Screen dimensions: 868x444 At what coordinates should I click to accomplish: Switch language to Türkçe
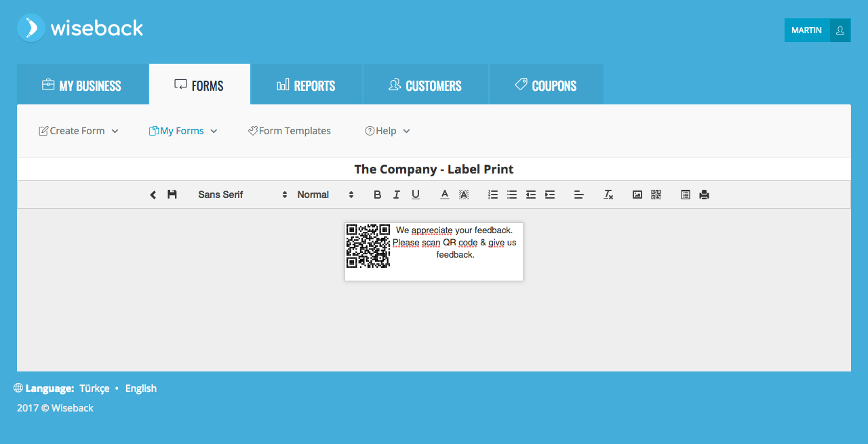coord(94,388)
